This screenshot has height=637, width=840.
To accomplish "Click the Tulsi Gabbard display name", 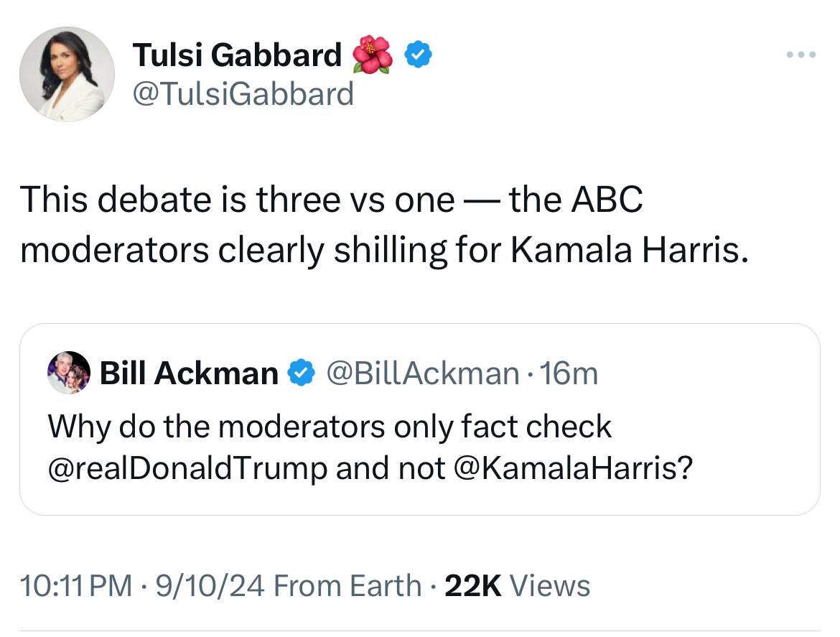I will click(x=237, y=55).
